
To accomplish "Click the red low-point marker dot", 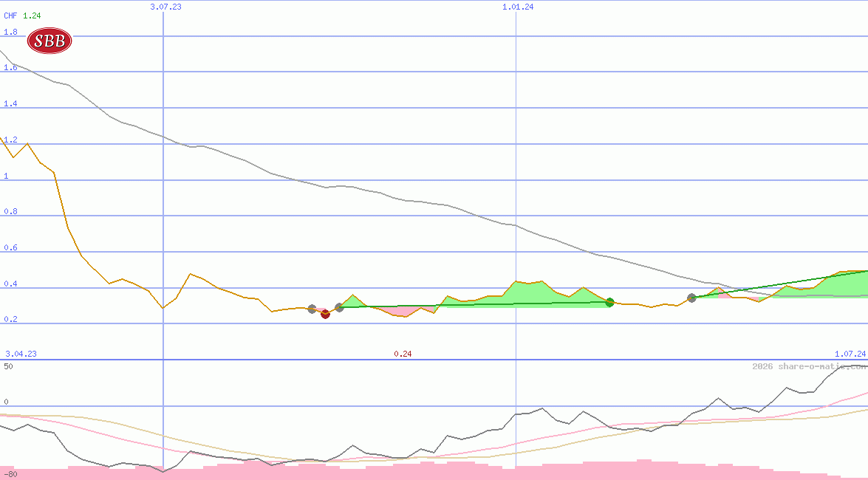I will (x=325, y=314).
